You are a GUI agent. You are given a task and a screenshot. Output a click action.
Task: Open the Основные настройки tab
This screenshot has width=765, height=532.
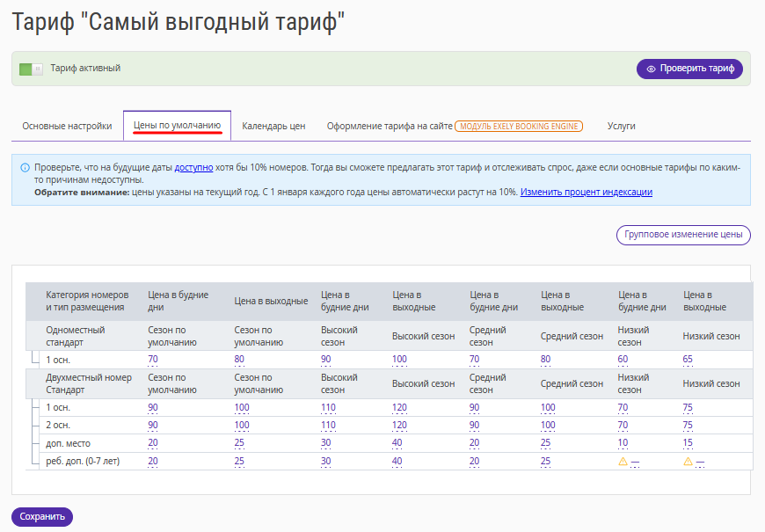point(67,126)
